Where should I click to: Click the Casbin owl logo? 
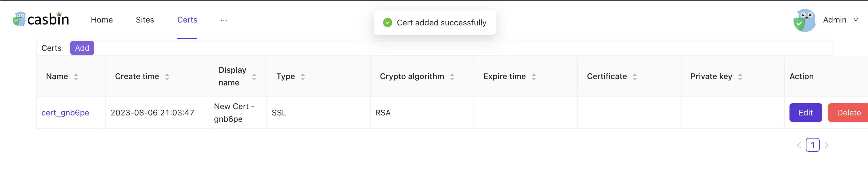(x=19, y=20)
